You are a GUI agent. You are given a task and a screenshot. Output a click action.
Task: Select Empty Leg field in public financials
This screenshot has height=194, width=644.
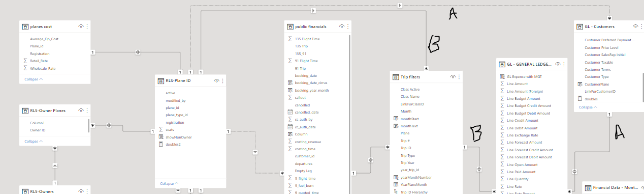coord(304,171)
